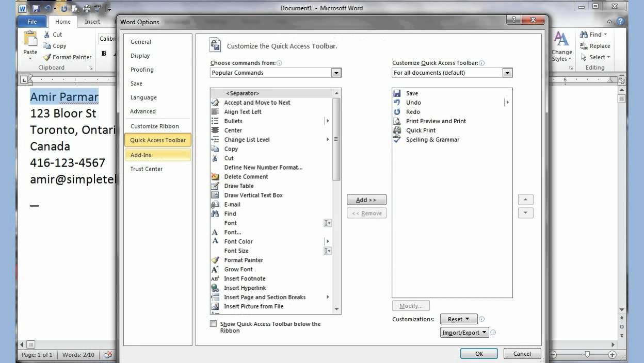644x363 pixels.
Task: Expand the Insert Page and Section Breaks submenu arrow
Action: tap(328, 298)
